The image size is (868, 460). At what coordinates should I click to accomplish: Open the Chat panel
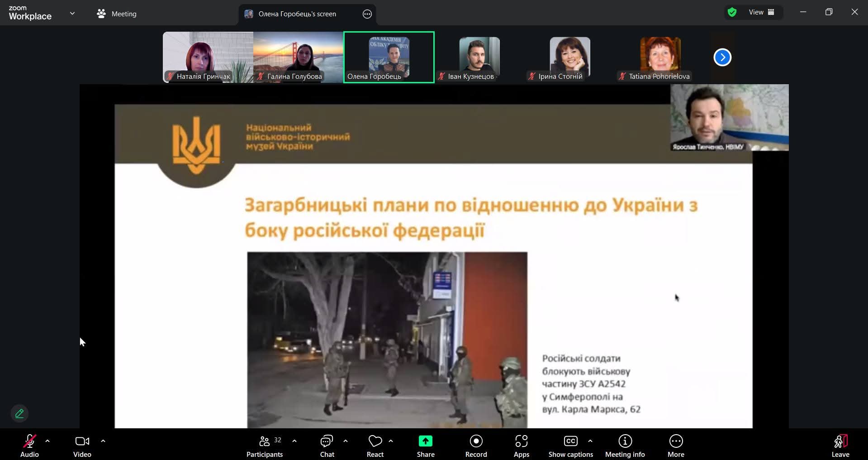[327, 446]
